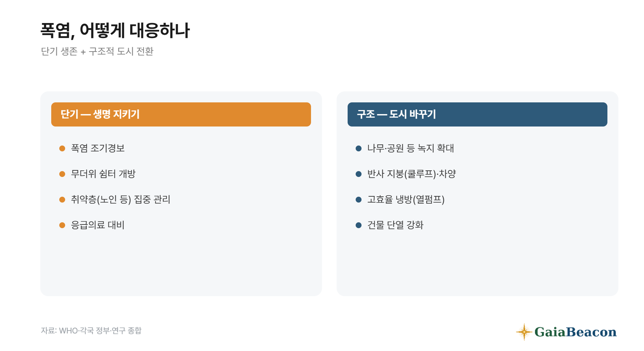The width and height of the screenshot is (644, 351).
Task: Click the text 고효율 냉방(열펌프)
Action: point(406,199)
